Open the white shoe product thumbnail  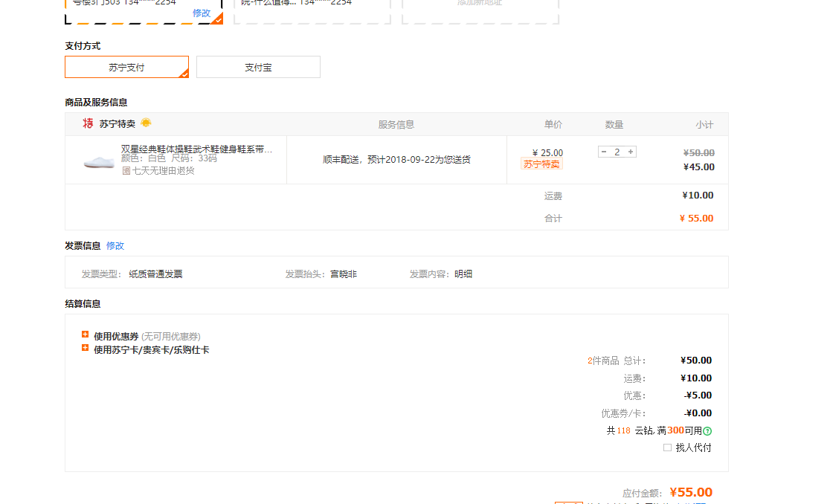99,162
